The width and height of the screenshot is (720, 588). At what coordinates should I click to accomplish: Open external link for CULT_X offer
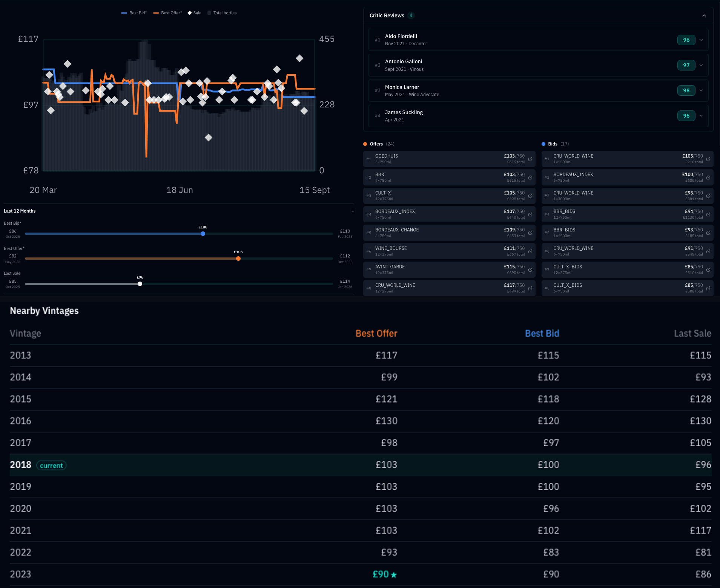click(530, 196)
